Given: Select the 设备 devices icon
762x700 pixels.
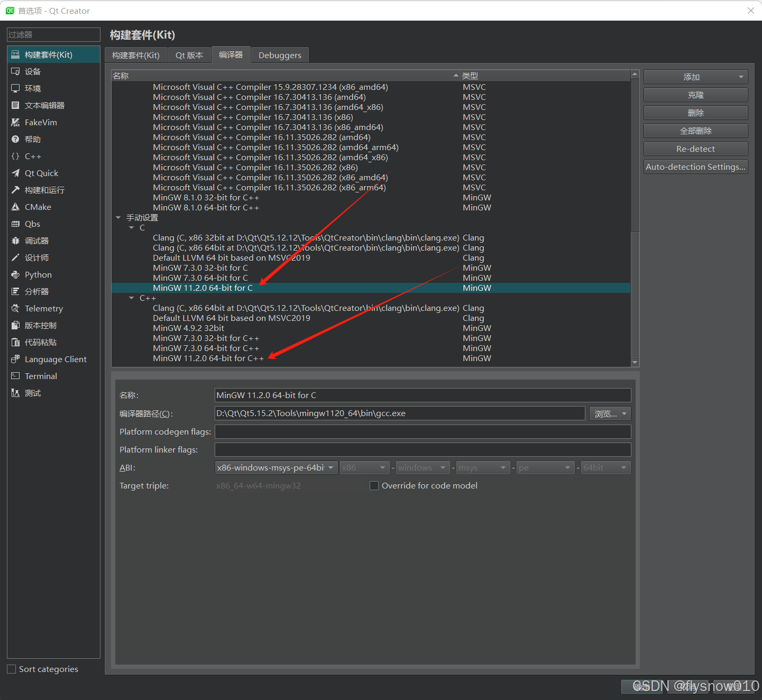Looking at the screenshot, I should point(15,71).
